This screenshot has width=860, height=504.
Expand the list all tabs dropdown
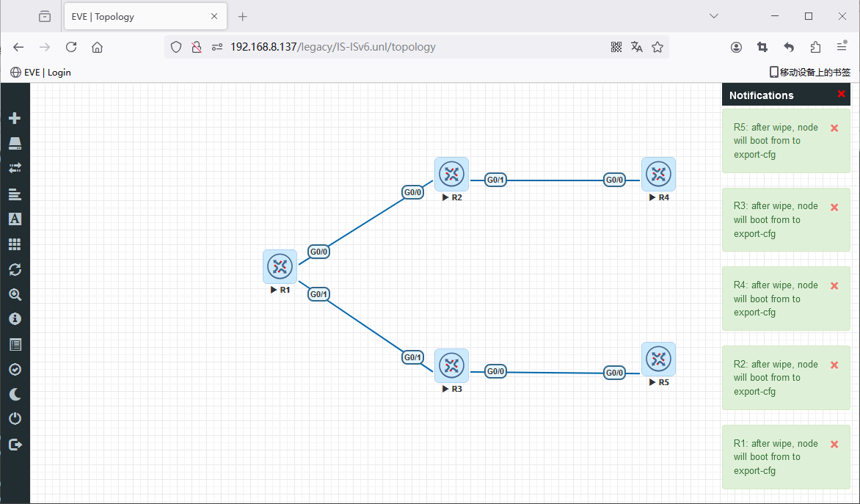tap(713, 16)
